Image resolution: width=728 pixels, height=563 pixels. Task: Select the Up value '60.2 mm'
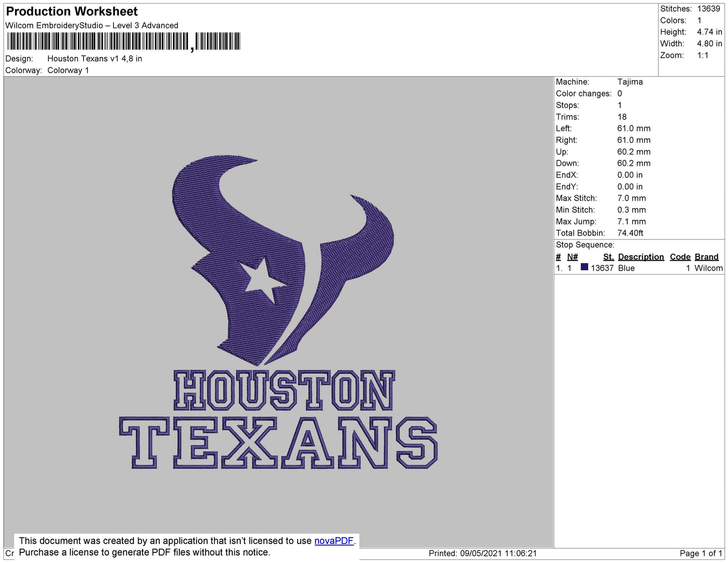(634, 152)
